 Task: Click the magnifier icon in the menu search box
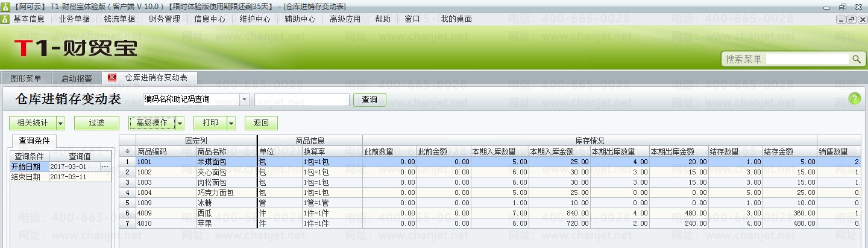coord(856,59)
